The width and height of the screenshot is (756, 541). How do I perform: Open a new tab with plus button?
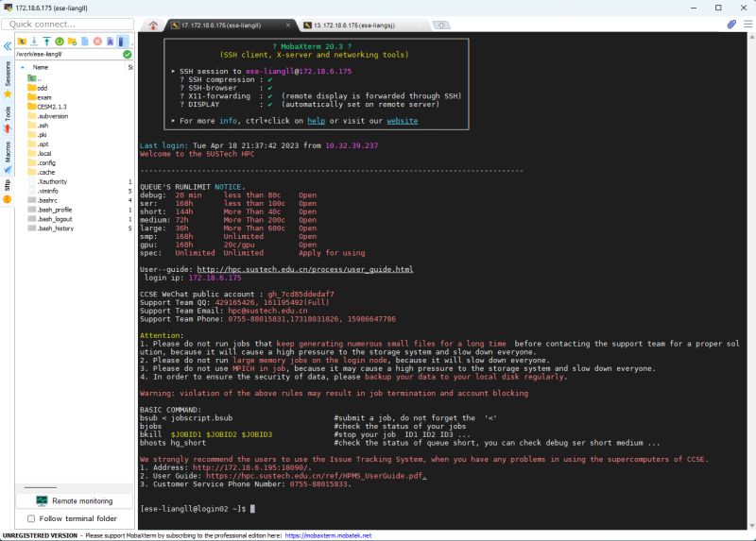coord(441,25)
